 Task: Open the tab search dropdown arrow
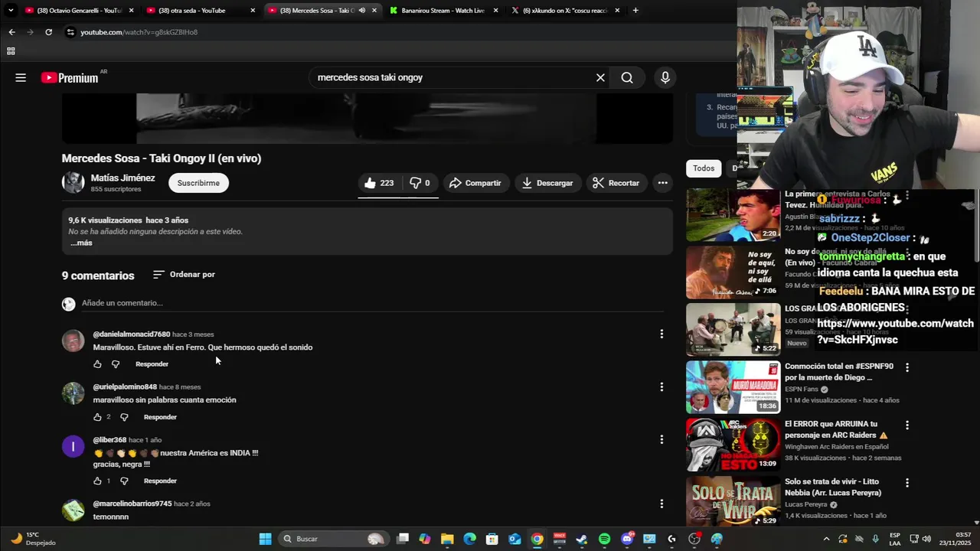pos(11,11)
